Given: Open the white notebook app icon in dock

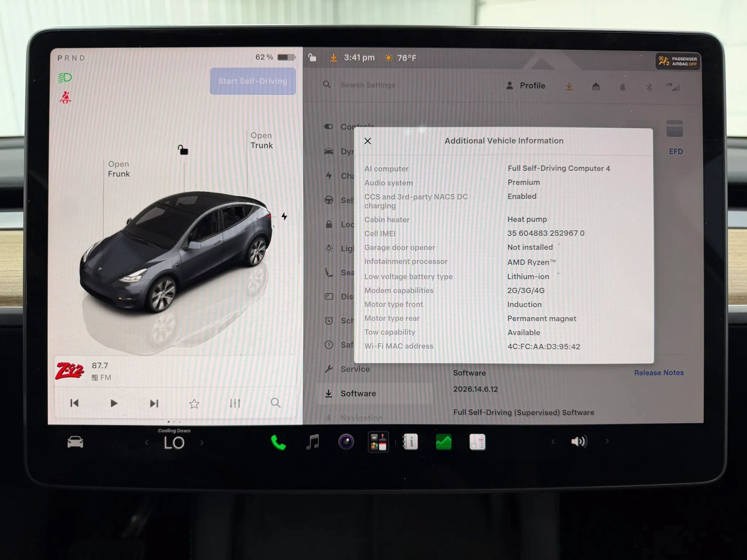Looking at the screenshot, I should tap(477, 442).
